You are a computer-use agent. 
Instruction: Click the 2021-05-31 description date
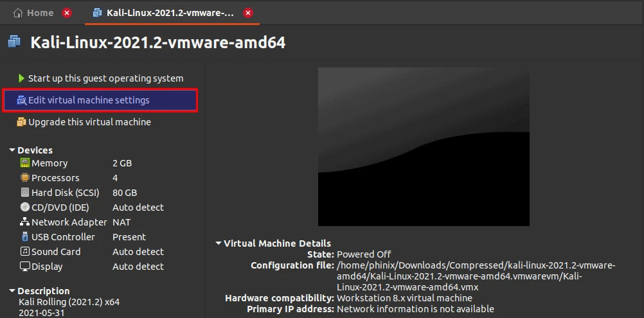pyautogui.click(x=42, y=313)
